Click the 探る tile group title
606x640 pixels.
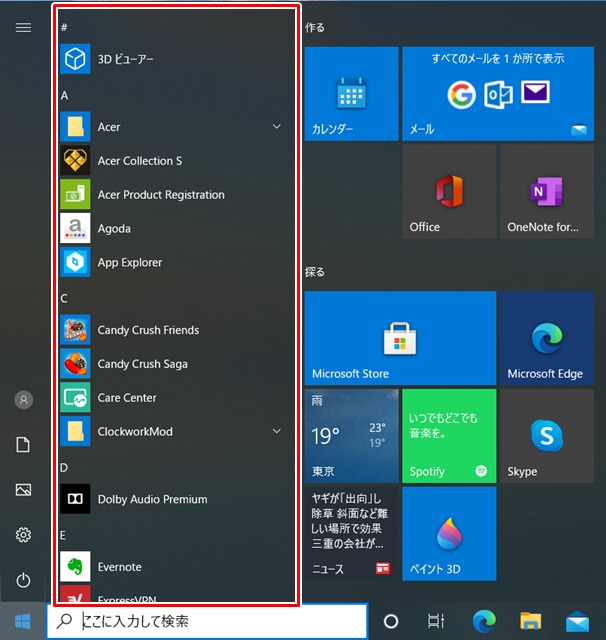pyautogui.click(x=315, y=272)
